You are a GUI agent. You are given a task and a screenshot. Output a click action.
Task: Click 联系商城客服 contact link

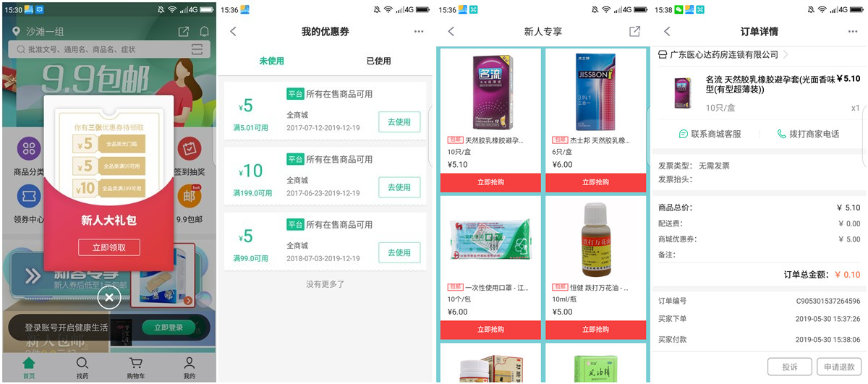click(x=709, y=134)
